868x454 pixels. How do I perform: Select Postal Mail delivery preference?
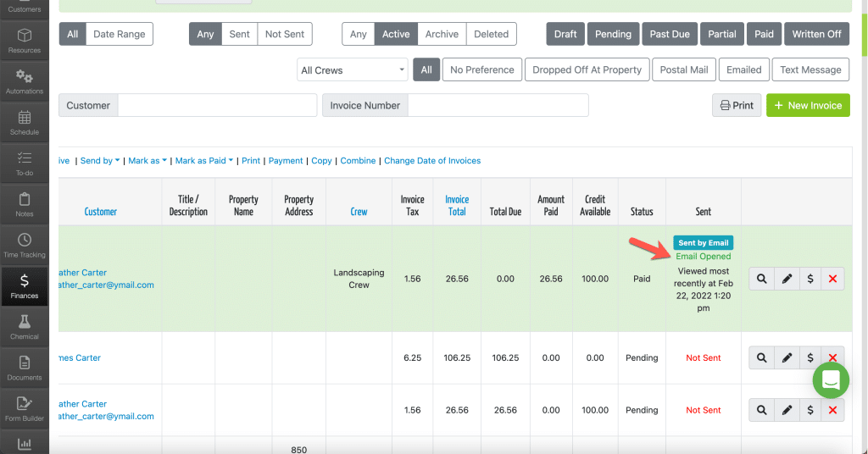684,69
